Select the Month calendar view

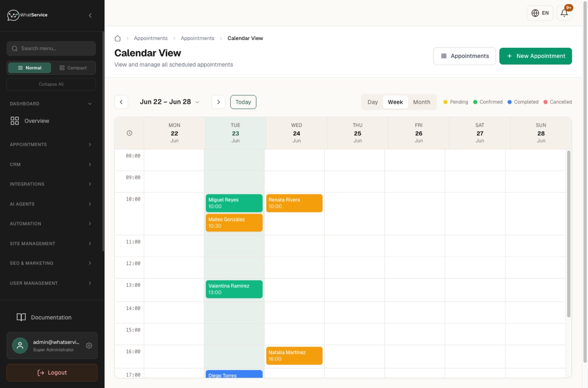pos(422,102)
